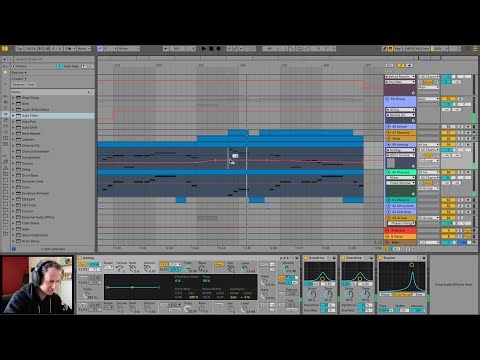Toggle the A Reverb return track activator

448,230
